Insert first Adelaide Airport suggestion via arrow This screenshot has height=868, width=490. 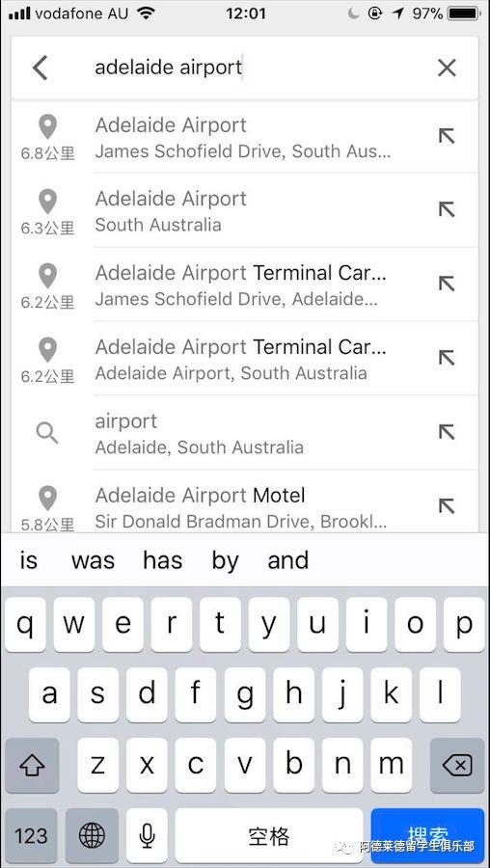(447, 136)
